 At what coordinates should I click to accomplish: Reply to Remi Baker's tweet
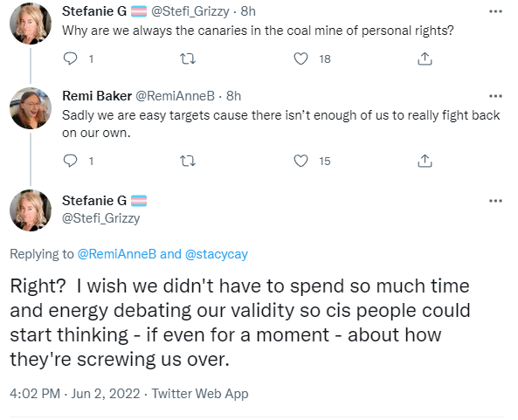point(70,161)
